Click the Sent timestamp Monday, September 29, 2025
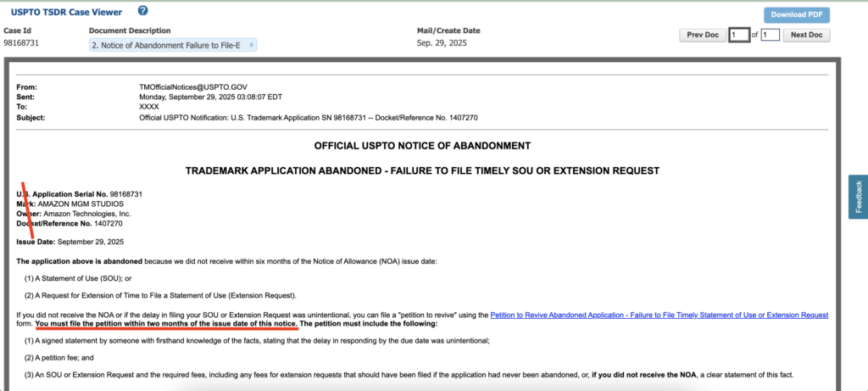Screen dimensions: 868x391 [211, 97]
